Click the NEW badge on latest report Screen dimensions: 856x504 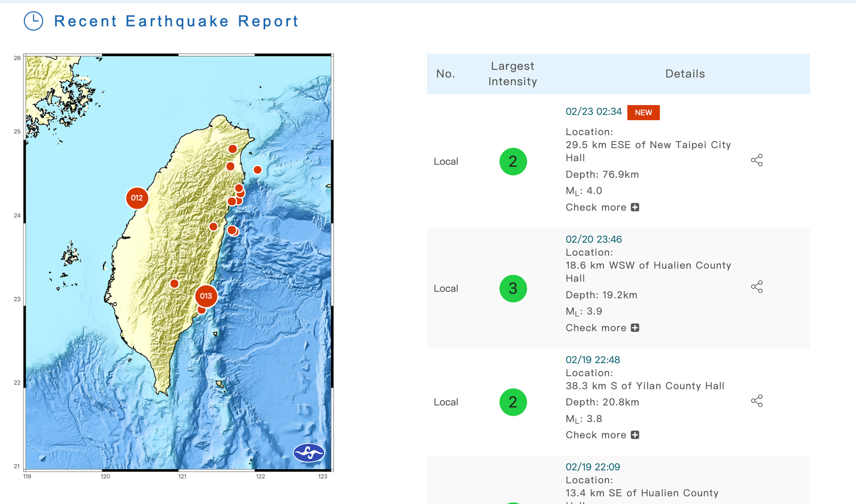pyautogui.click(x=643, y=113)
